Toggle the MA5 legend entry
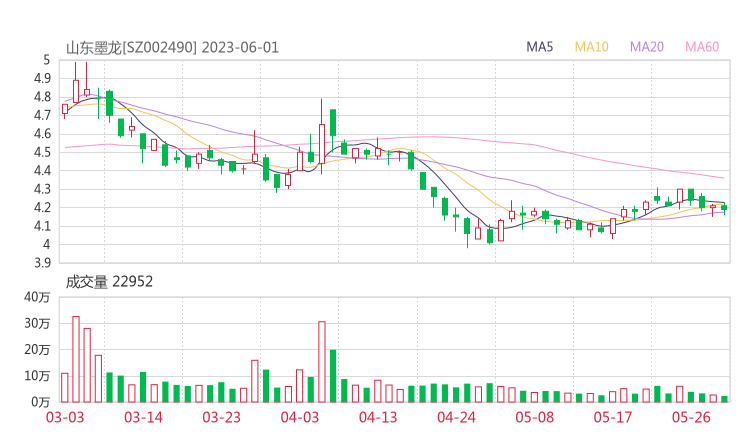 click(540, 47)
